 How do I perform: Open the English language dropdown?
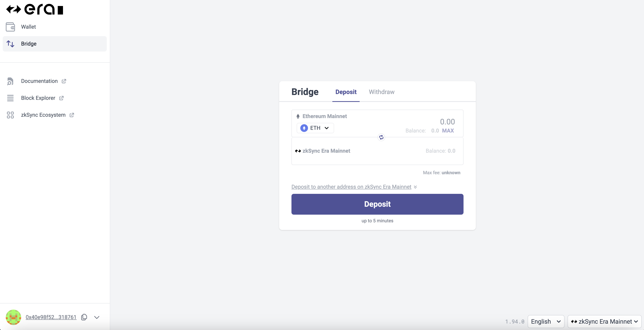(545, 322)
